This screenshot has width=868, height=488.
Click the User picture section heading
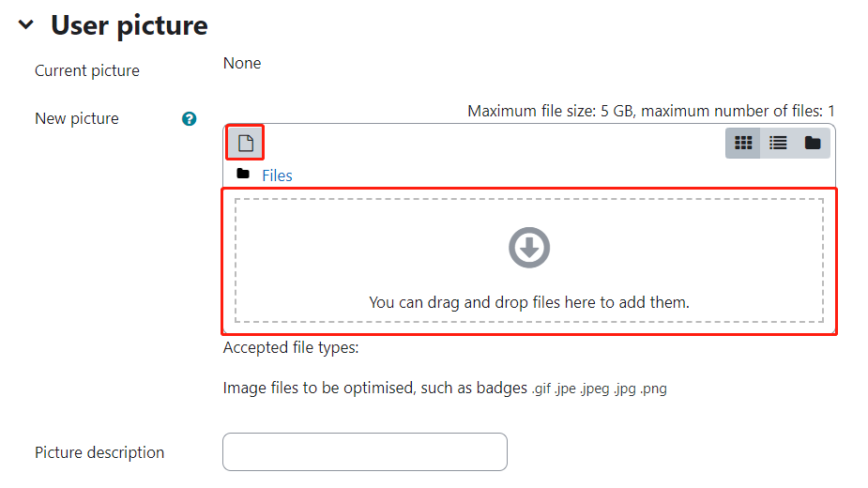129,25
